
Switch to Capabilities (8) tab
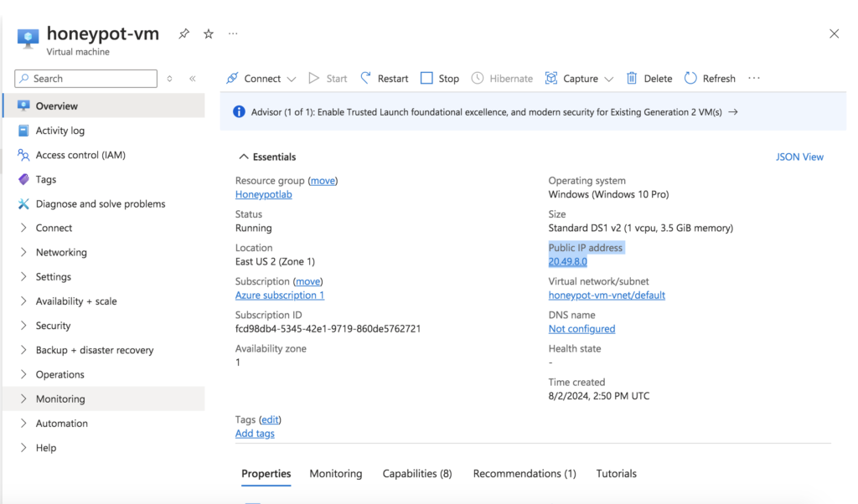[417, 474]
